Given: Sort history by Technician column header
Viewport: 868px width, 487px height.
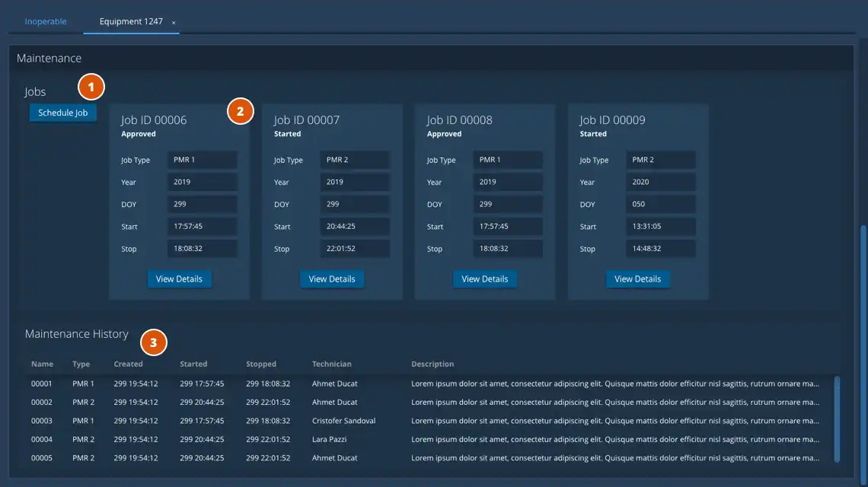Looking at the screenshot, I should point(331,364).
